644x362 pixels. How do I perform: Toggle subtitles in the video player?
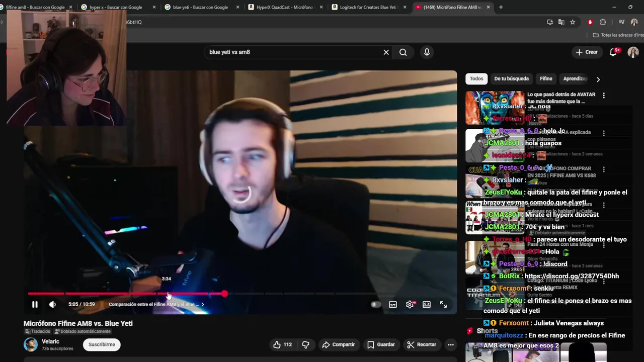coord(393,304)
